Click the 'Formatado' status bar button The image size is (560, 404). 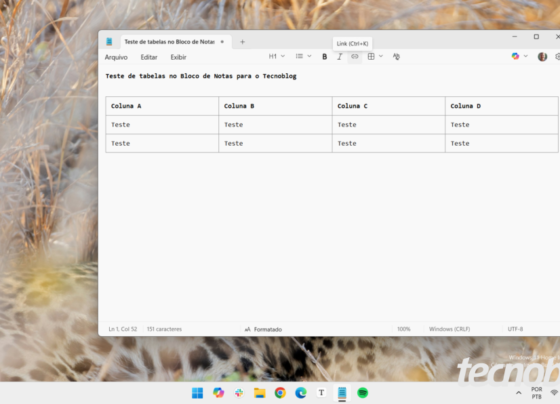click(263, 329)
